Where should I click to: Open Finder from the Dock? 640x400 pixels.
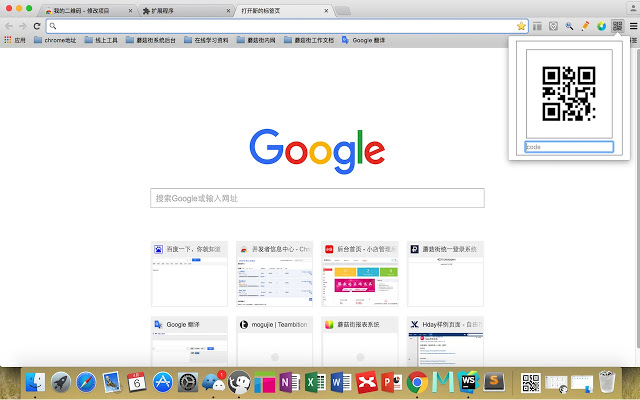(36, 382)
